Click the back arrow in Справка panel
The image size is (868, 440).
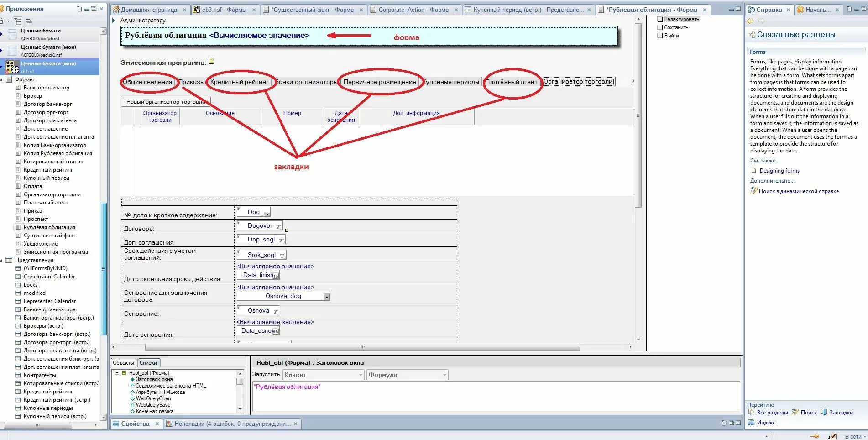pos(750,21)
